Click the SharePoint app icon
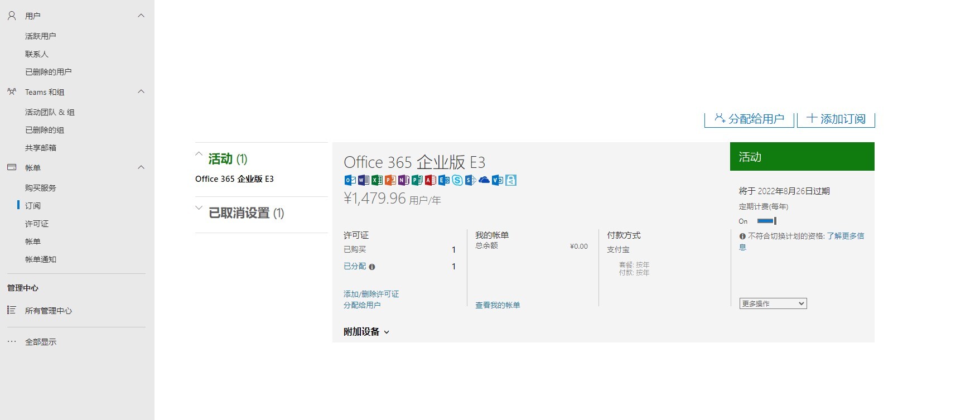Screen dimensions: 980x420 click(x=471, y=180)
